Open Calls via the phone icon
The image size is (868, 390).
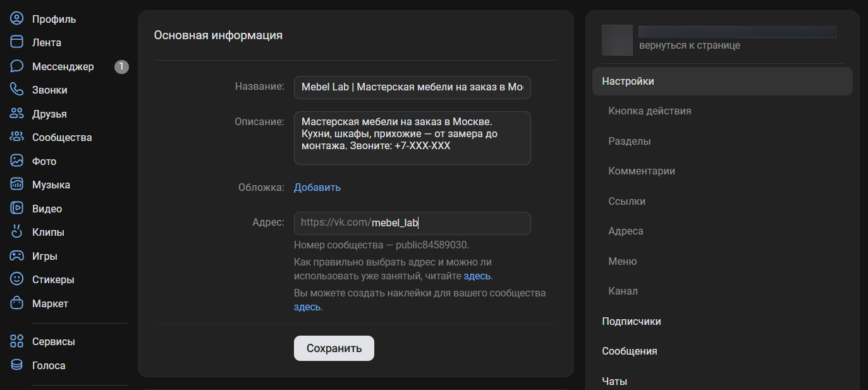click(x=17, y=90)
